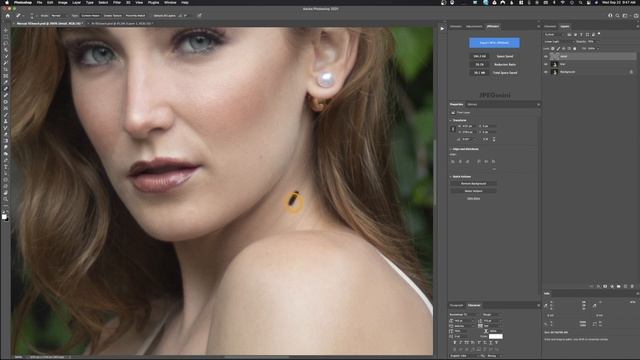Collapse the Quick Actions section
This screenshot has height=360, width=640.
point(451,177)
